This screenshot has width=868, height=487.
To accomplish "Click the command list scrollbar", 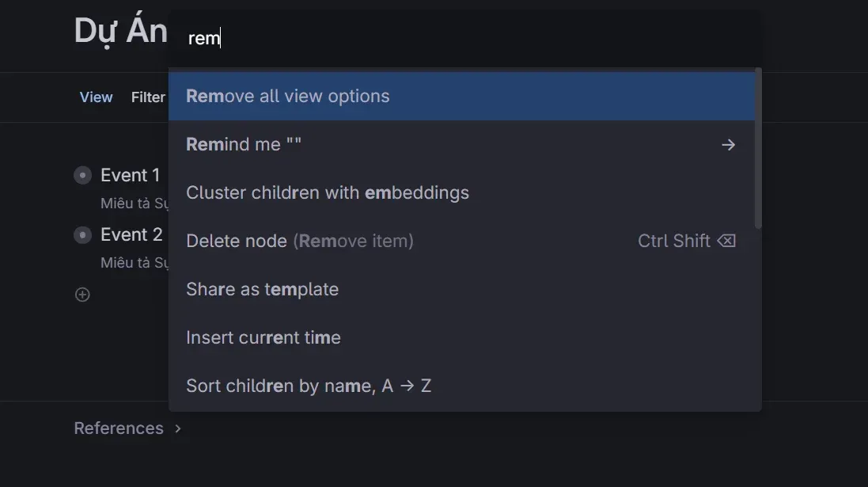I will pos(758,149).
